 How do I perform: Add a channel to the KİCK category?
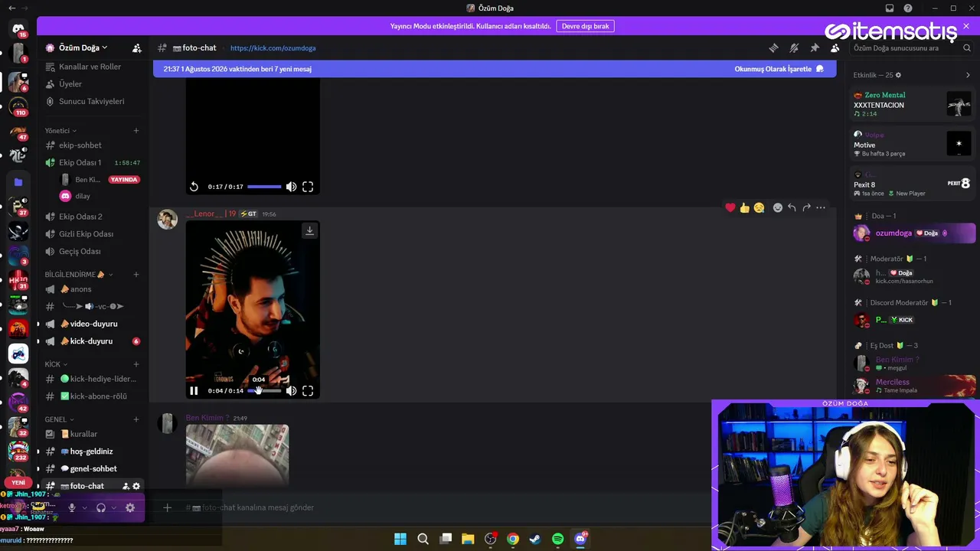pos(136,364)
